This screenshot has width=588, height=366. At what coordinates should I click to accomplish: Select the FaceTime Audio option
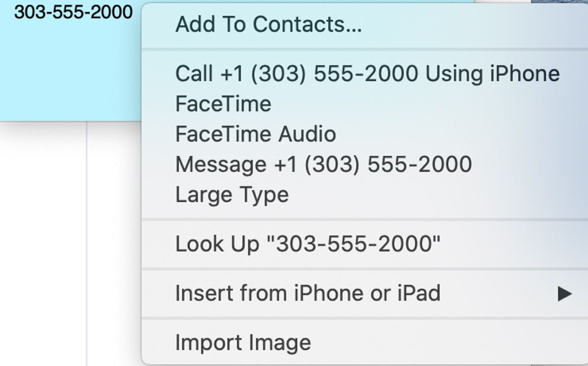coord(255,134)
